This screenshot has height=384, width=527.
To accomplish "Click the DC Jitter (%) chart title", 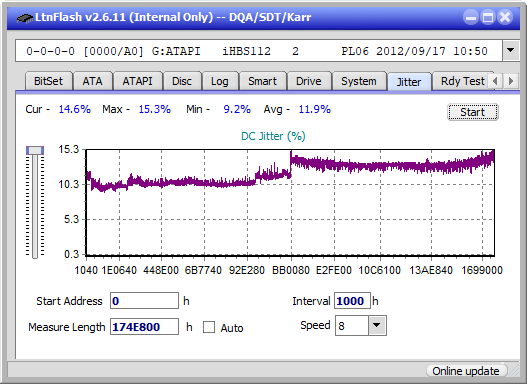I will 273,136.
